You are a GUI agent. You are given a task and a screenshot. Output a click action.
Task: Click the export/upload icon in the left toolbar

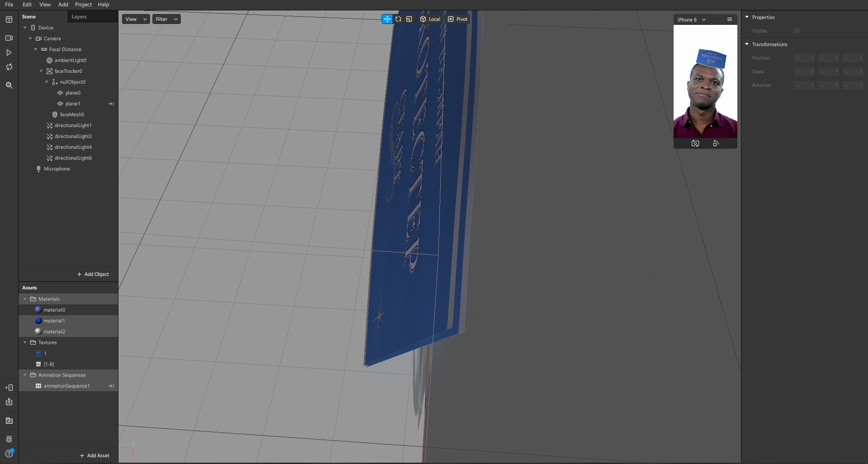(9, 402)
